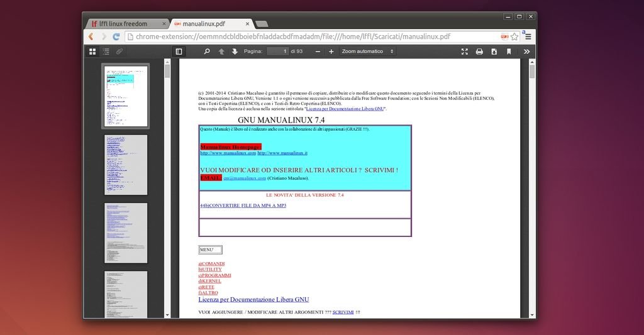Viewport: 644px width, 335px height.
Task: Maximize the browser window
Action: click(x=519, y=16)
